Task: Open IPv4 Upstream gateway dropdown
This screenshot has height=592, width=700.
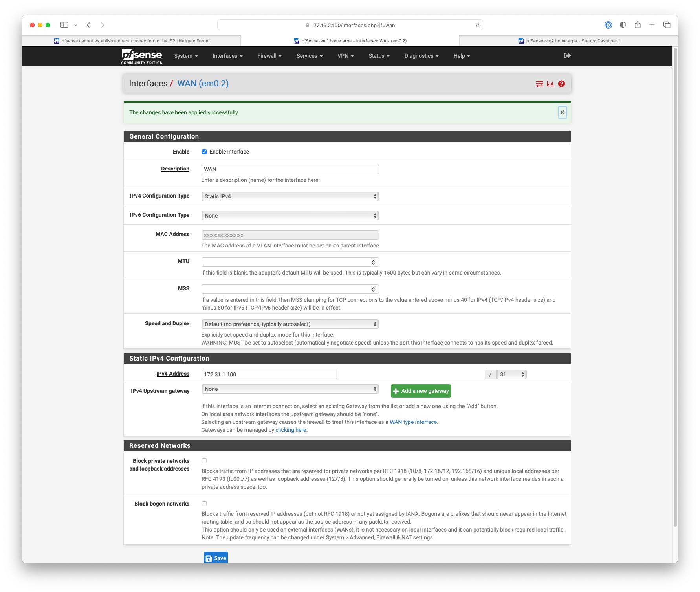Action: pos(290,389)
